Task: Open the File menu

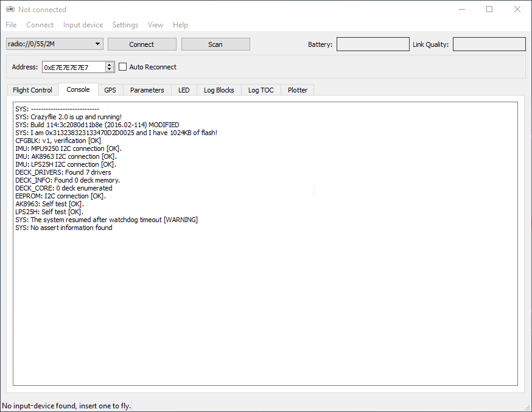Action: click(x=11, y=25)
